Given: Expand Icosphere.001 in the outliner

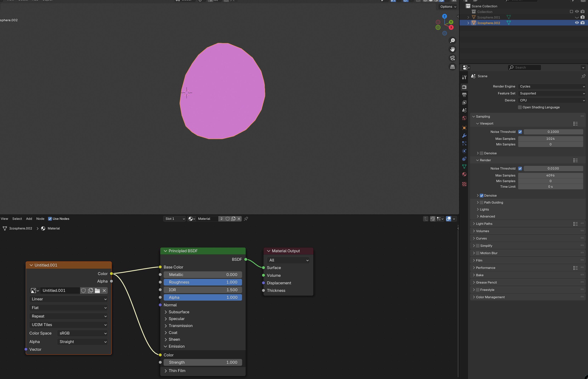Looking at the screenshot, I should (468, 17).
